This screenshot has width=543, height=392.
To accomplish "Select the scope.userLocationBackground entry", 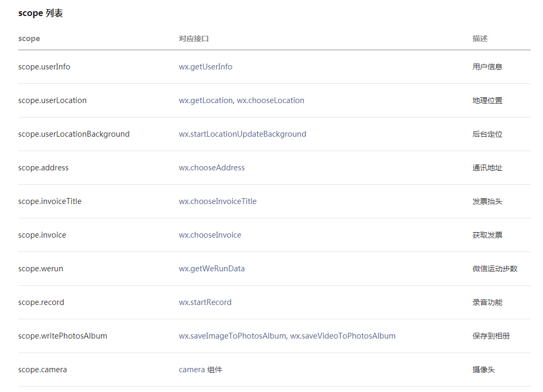I will tap(74, 134).
